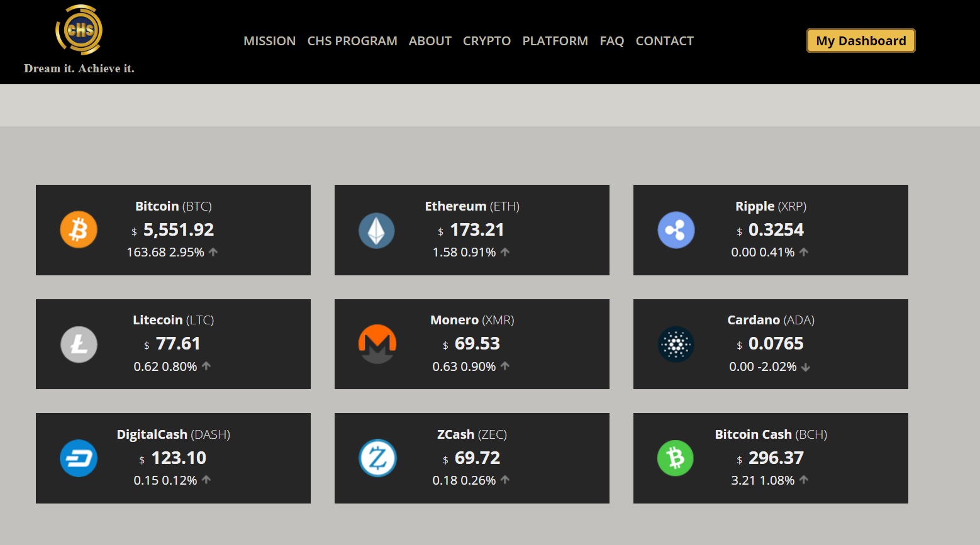Viewport: 980px width, 545px height.
Task: Open the ABOUT navigation link
Action: pos(430,41)
